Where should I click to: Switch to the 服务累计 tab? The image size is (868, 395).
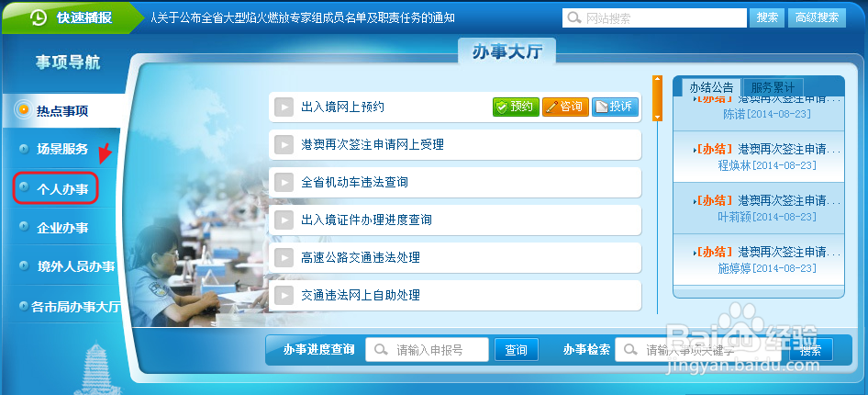point(773,87)
